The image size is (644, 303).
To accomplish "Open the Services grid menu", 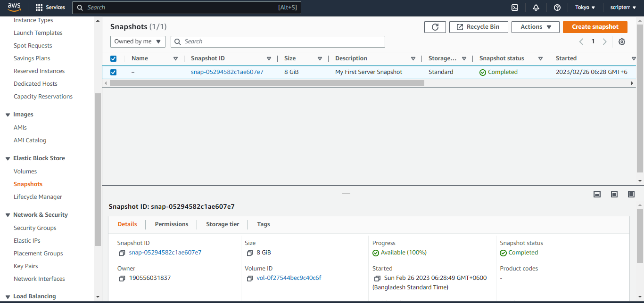I will pyautogui.click(x=50, y=8).
